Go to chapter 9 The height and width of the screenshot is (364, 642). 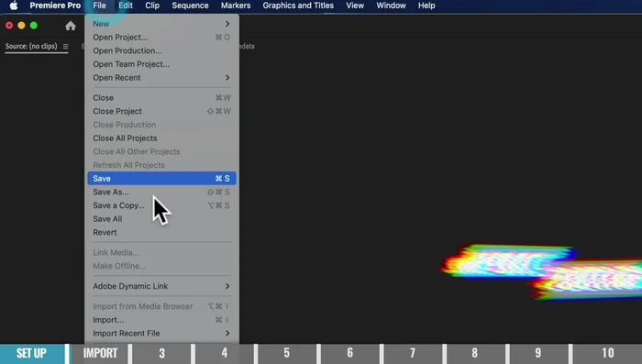[538, 353]
